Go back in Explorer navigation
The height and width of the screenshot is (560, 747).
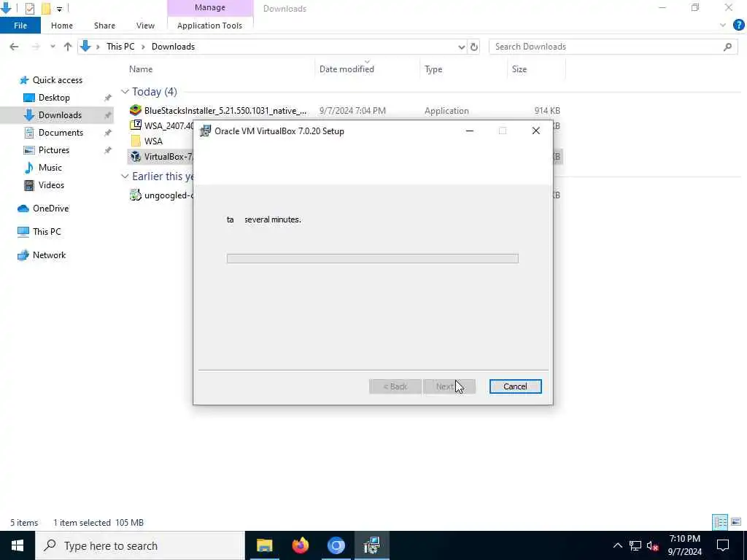click(14, 47)
